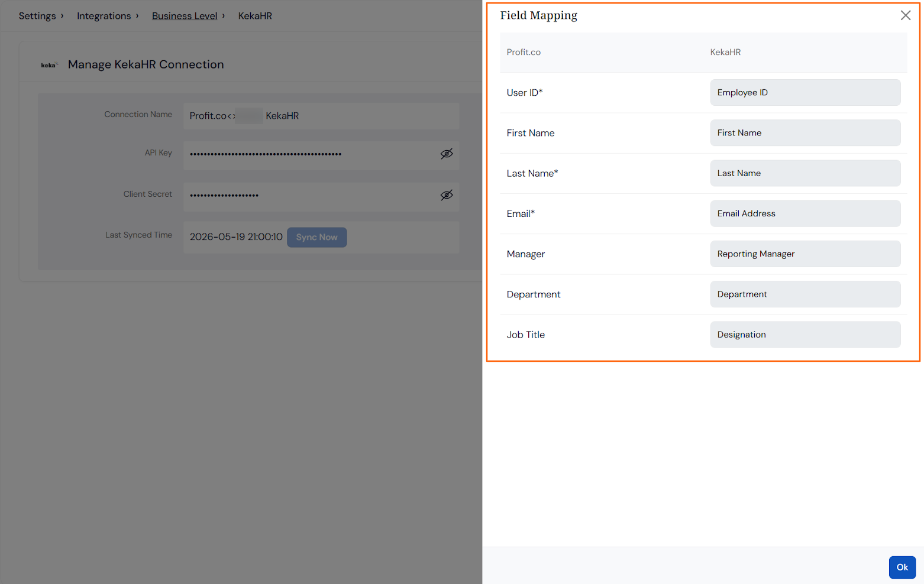This screenshot has height=584, width=924.
Task: Click the Email* label
Action: coord(521,214)
